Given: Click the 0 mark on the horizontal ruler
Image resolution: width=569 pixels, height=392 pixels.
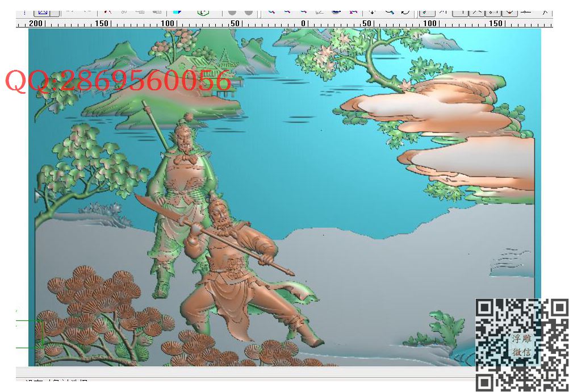Looking at the screenshot, I should tap(303, 23).
